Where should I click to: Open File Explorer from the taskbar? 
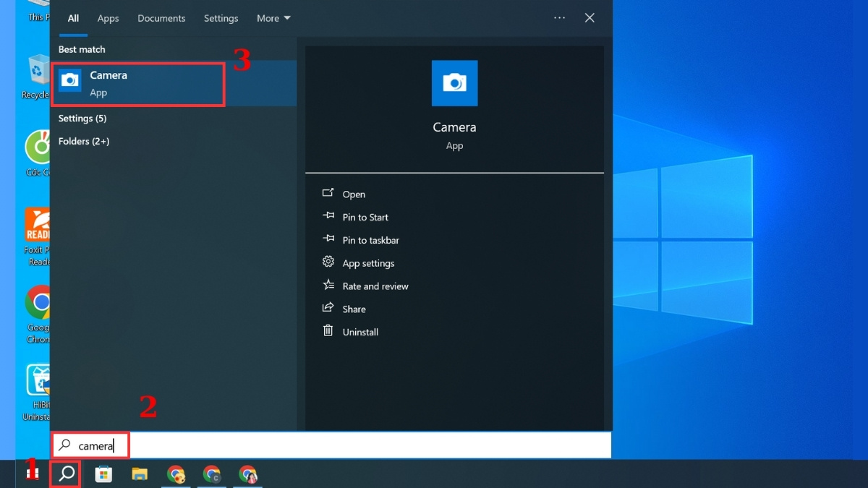[140, 474]
